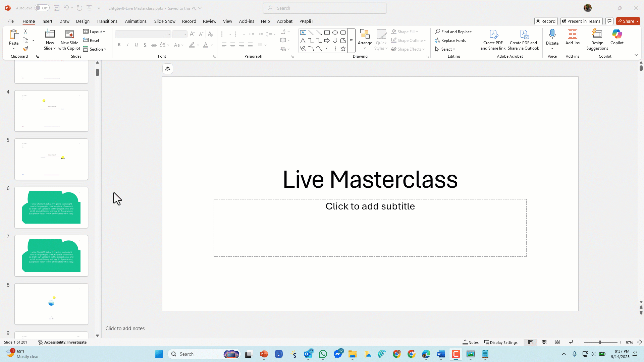This screenshot has height=362, width=644.
Task: Toggle the AutoSave switch
Action: tap(42, 8)
